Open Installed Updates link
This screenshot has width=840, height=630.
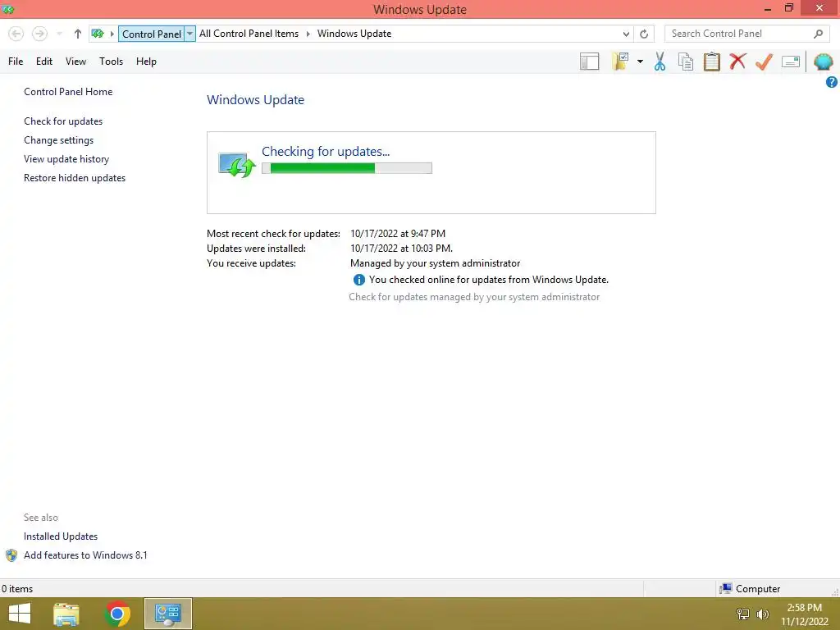61,536
